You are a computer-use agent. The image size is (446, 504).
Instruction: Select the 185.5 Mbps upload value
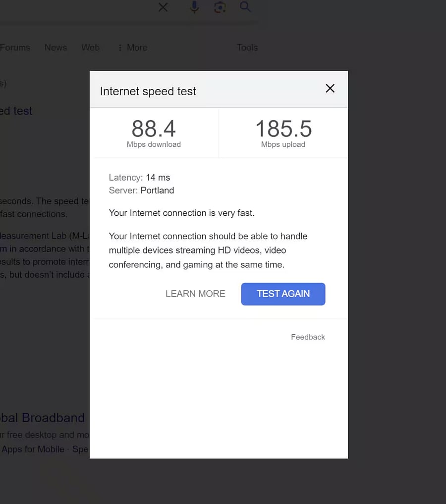point(283,128)
